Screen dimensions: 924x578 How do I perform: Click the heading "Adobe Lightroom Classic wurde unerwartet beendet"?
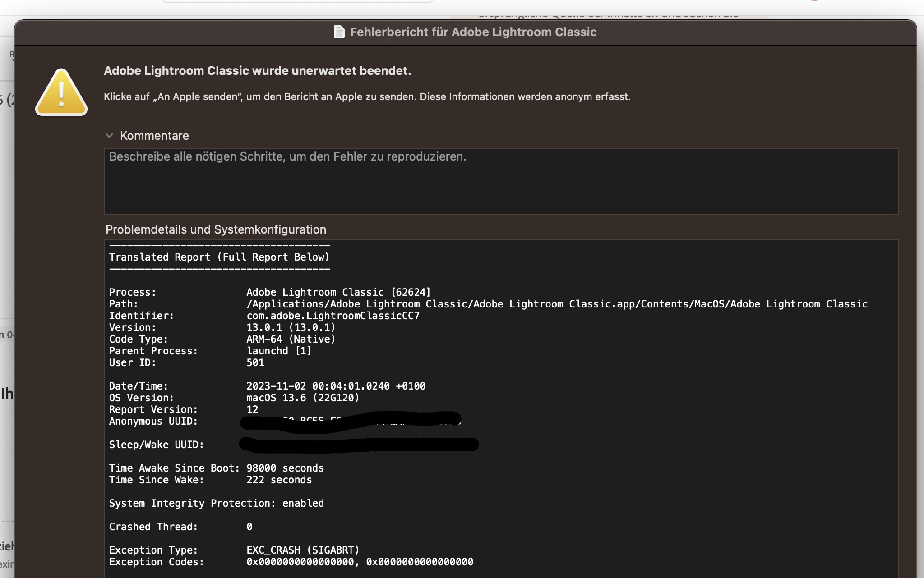(x=257, y=71)
